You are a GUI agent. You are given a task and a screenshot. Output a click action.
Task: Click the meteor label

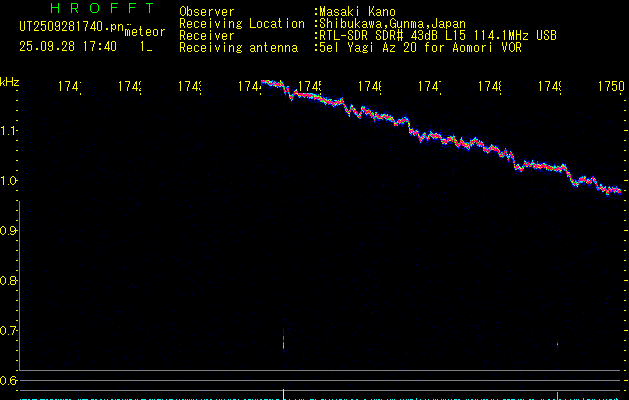(145, 32)
